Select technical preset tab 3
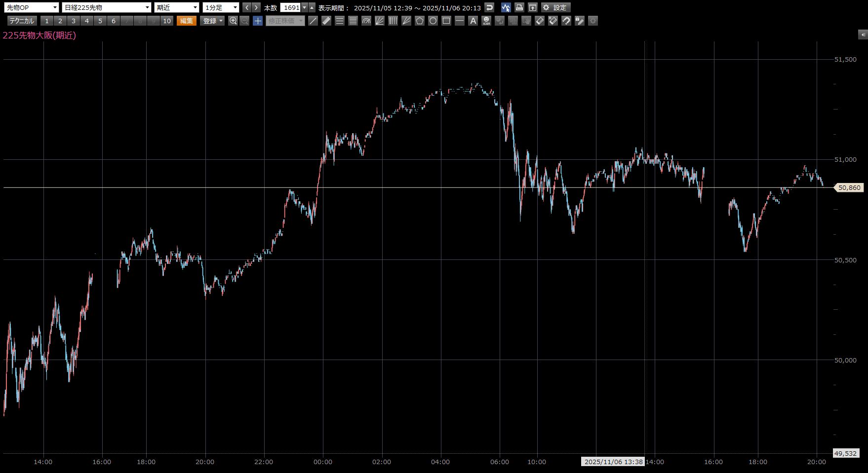This screenshot has width=868, height=473. (x=74, y=21)
